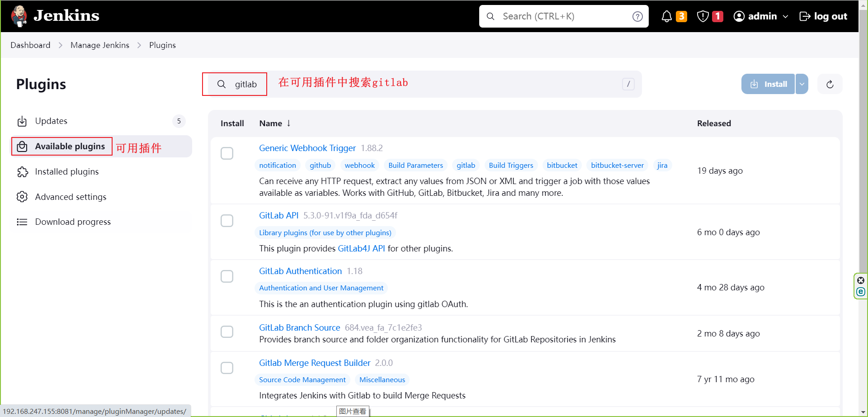Refresh the plugin update list
This screenshot has height=417, width=868.
point(830,84)
